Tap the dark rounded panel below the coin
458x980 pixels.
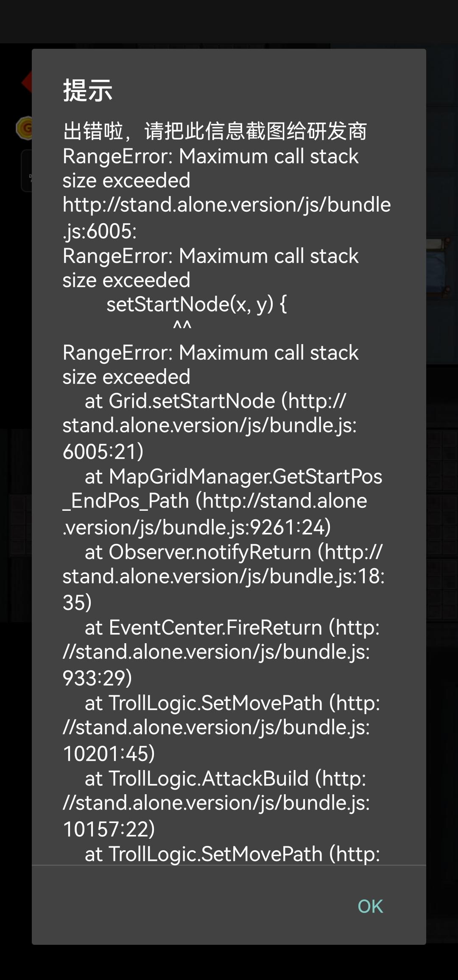click(26, 171)
